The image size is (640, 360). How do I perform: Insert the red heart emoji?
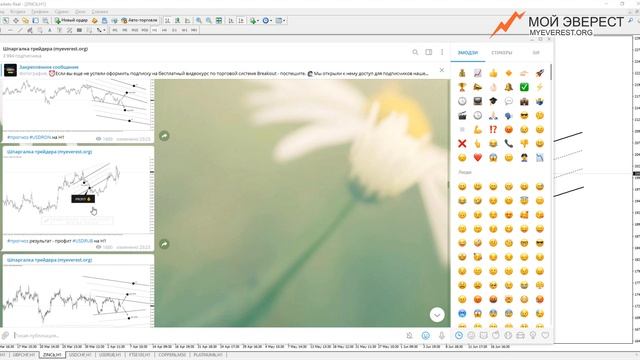click(478, 157)
